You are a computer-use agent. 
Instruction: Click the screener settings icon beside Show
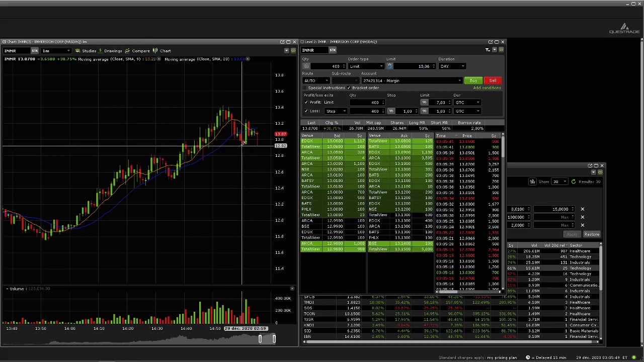click(532, 182)
